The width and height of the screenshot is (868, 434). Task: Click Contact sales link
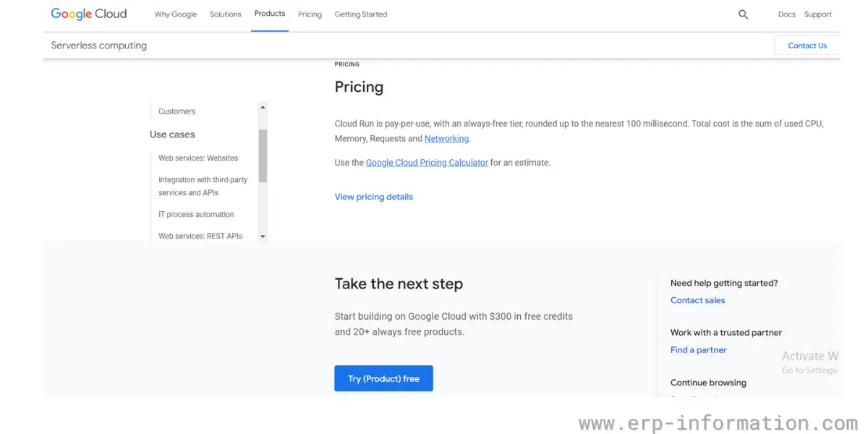(697, 300)
